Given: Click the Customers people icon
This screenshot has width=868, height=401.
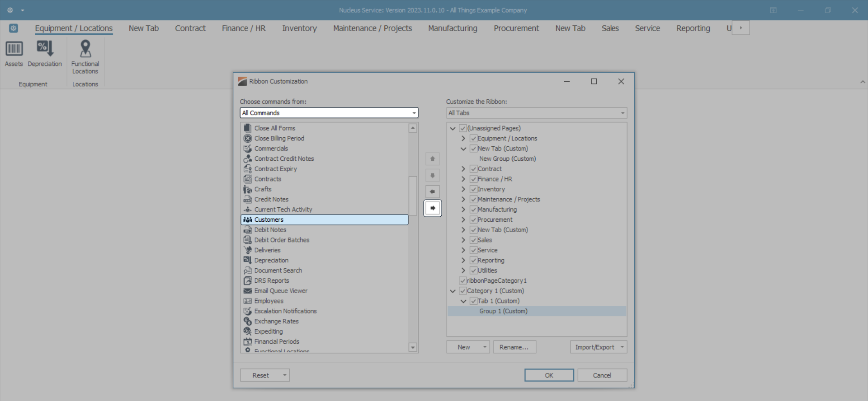Looking at the screenshot, I should point(248,219).
